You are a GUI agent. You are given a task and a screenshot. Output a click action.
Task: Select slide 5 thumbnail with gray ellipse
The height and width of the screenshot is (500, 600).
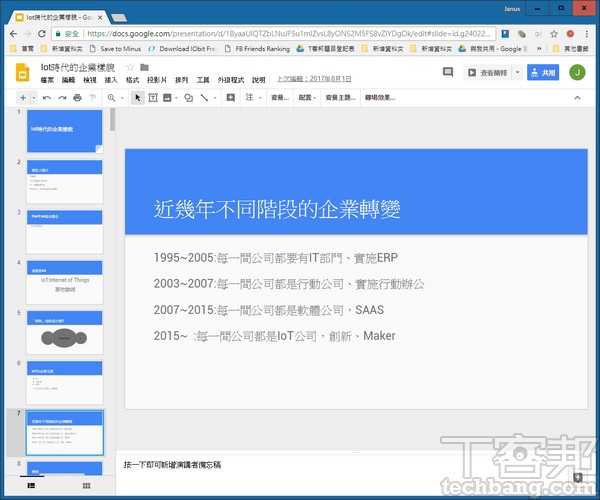[64, 332]
